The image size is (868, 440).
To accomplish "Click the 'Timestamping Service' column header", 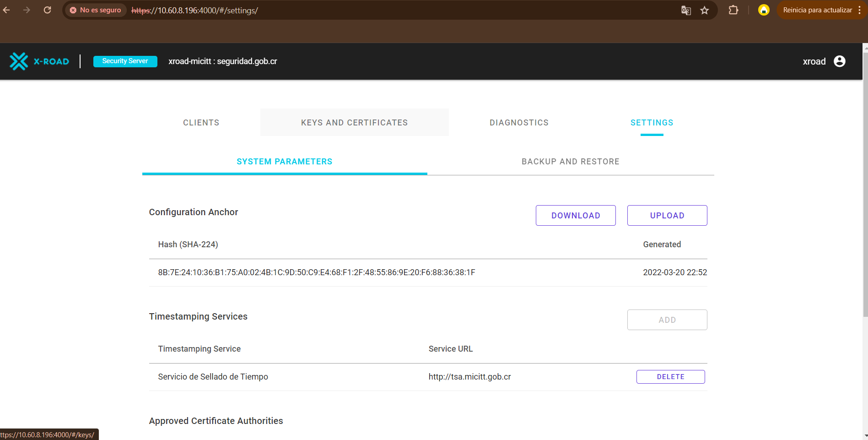I will coord(199,349).
